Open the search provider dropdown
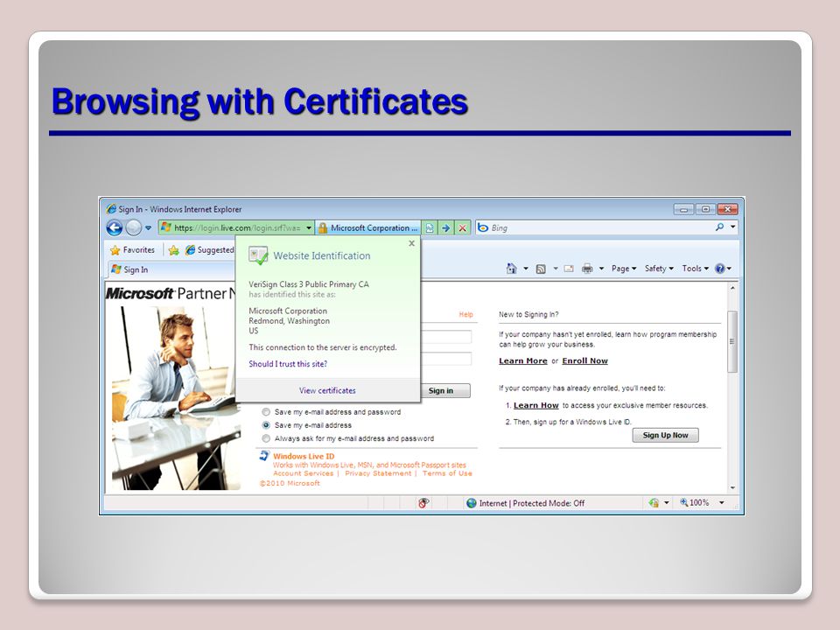This screenshot has height=630, width=840. click(733, 227)
